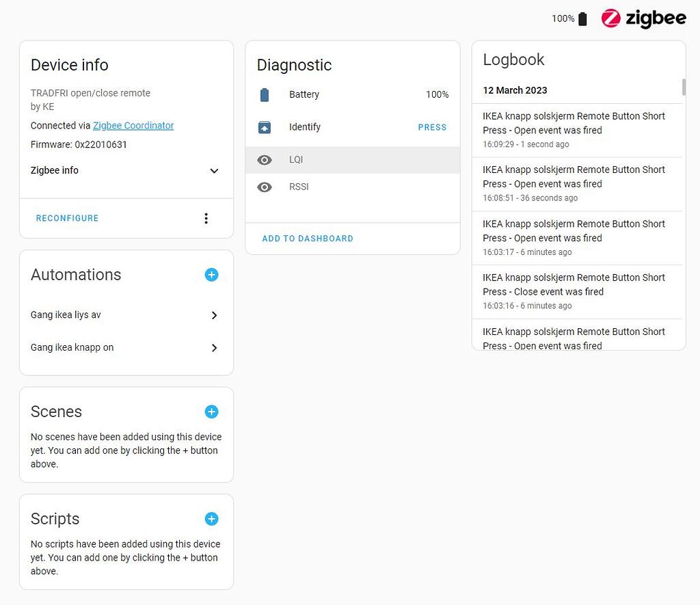Image resolution: width=700 pixels, height=605 pixels.
Task: Click the Identify icon in Diagnostic panel
Action: pos(263,127)
